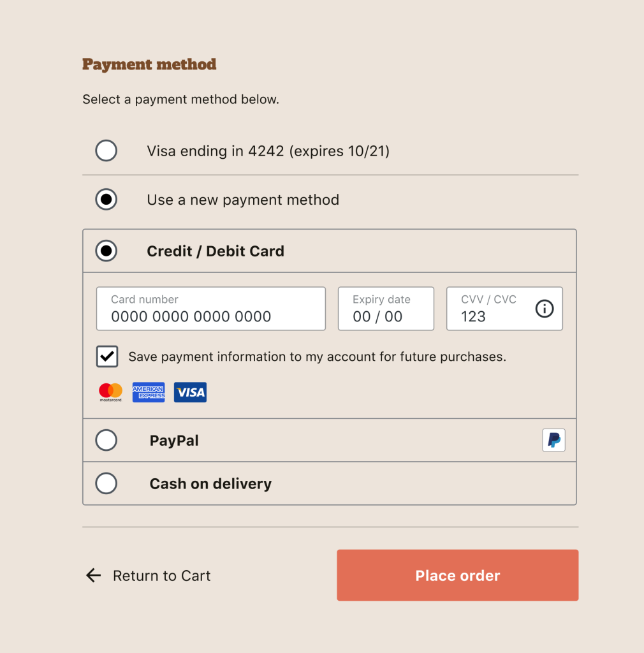Click the Return to Cart link
The image size is (644, 653).
click(161, 575)
